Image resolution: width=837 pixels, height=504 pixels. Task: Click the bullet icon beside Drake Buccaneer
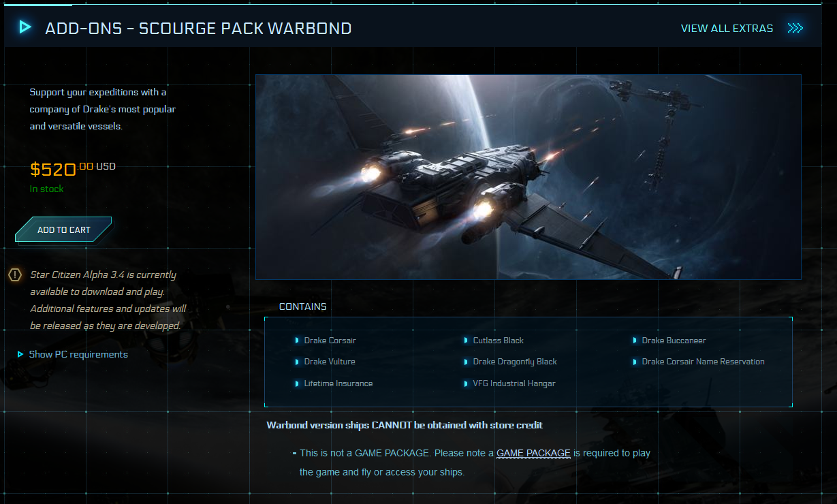pyautogui.click(x=635, y=341)
